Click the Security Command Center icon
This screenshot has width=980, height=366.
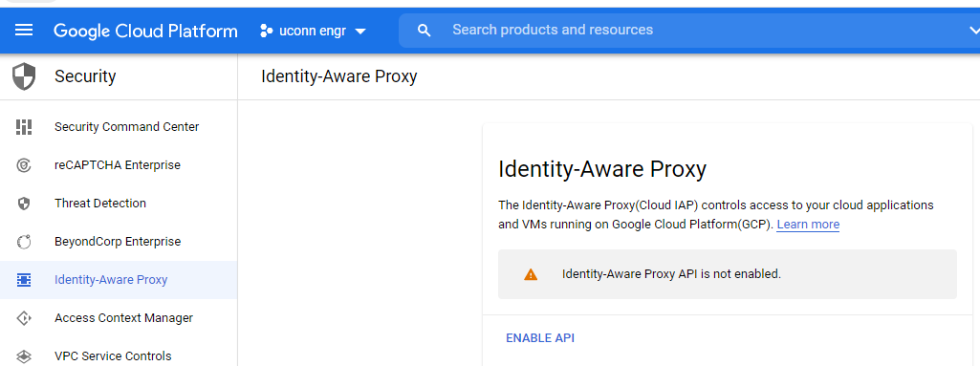pos(24,127)
